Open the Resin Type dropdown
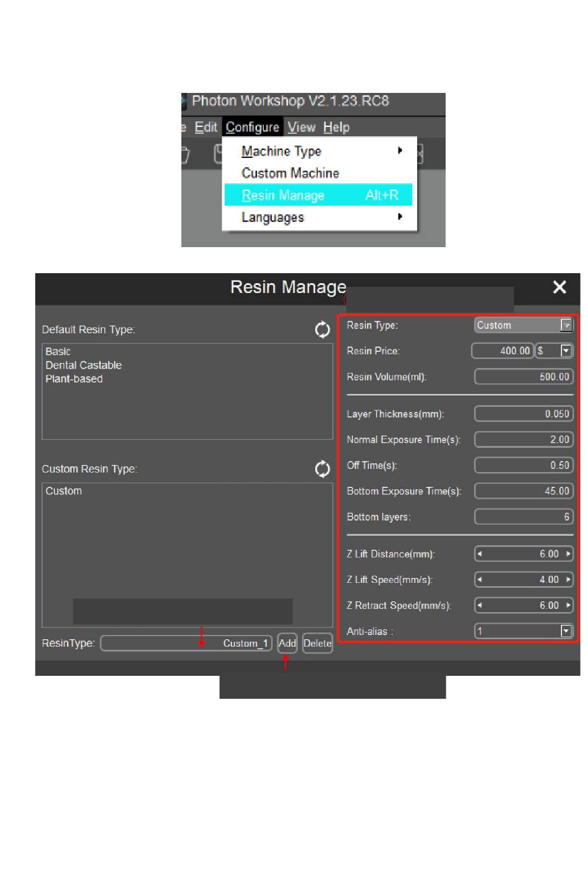 pos(566,325)
